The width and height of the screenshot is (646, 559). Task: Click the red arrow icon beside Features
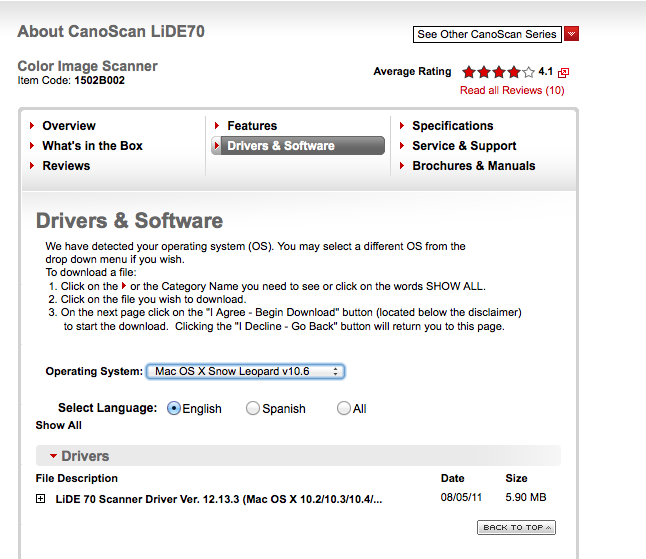coord(217,125)
